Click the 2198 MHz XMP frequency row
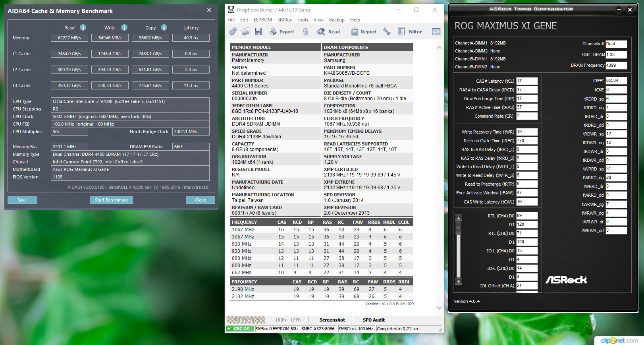The image size is (644, 345). pos(322,289)
